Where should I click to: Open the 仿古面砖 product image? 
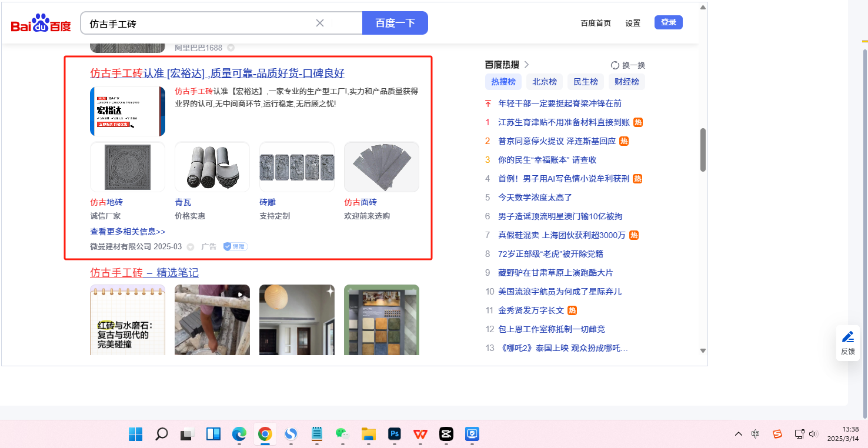(x=382, y=167)
